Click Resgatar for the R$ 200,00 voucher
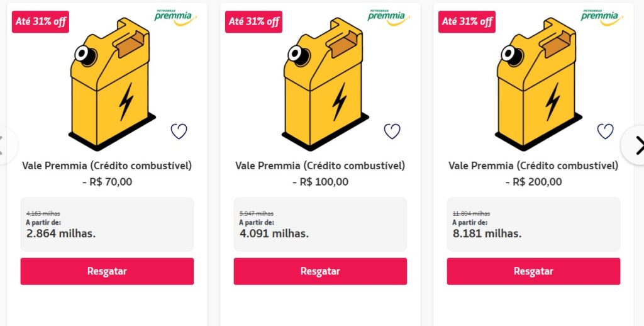The height and width of the screenshot is (326, 644). click(x=533, y=271)
